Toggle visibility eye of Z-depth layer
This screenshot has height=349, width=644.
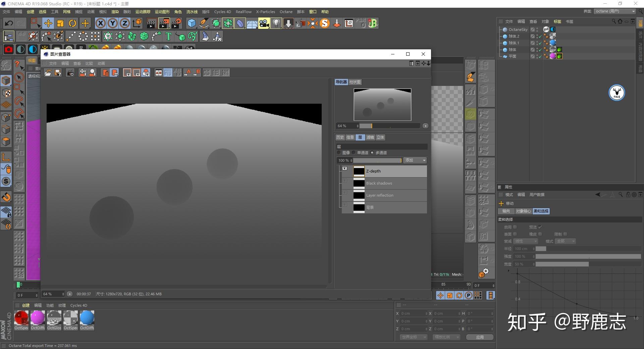point(344,168)
